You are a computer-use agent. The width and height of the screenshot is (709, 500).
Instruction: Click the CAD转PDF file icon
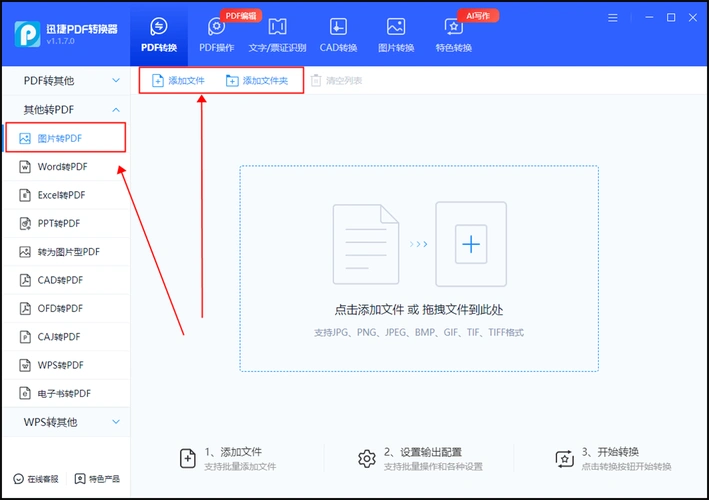coord(25,280)
